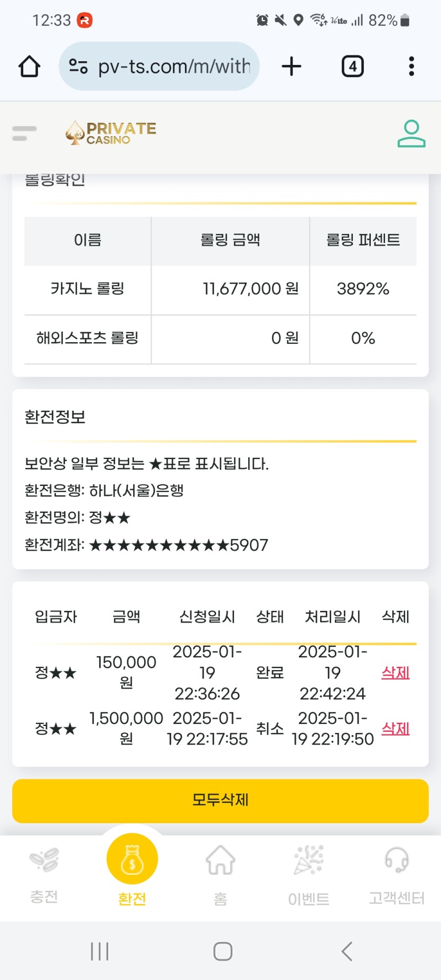Open the tab switcher showing 4 tabs

353,67
